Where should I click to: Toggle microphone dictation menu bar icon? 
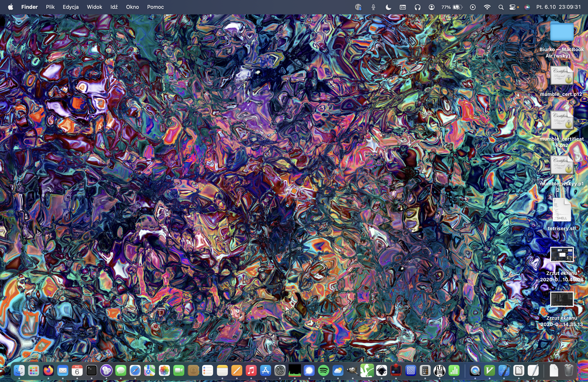[373, 7]
